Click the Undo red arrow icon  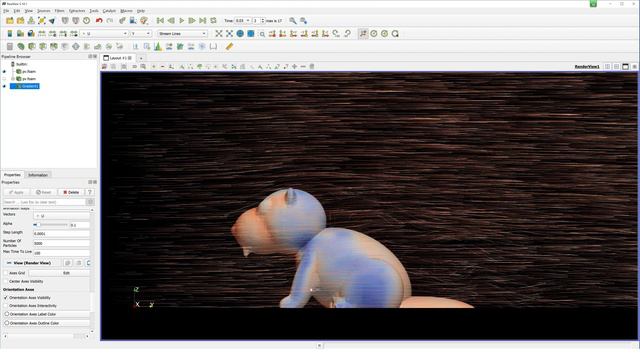tap(99, 20)
